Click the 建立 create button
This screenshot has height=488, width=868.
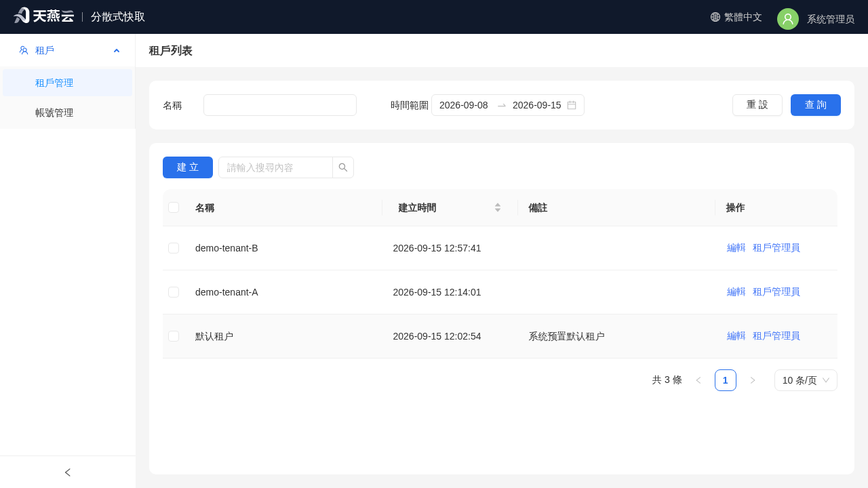(x=188, y=167)
